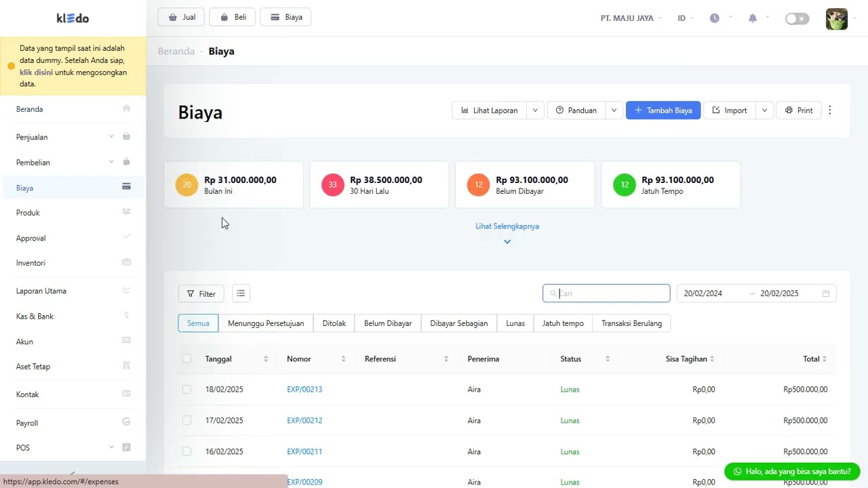Click the Kas & Bank dollar icon
868x488 pixels.
[x=126, y=315]
